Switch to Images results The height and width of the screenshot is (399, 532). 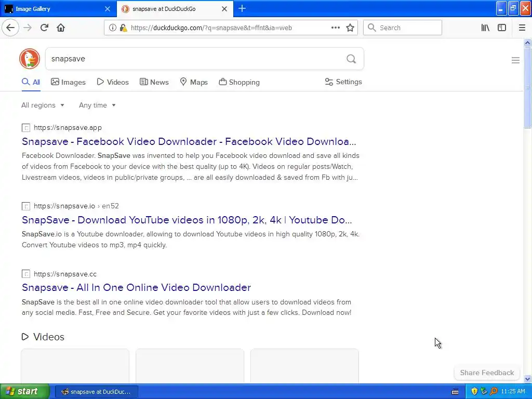68,82
